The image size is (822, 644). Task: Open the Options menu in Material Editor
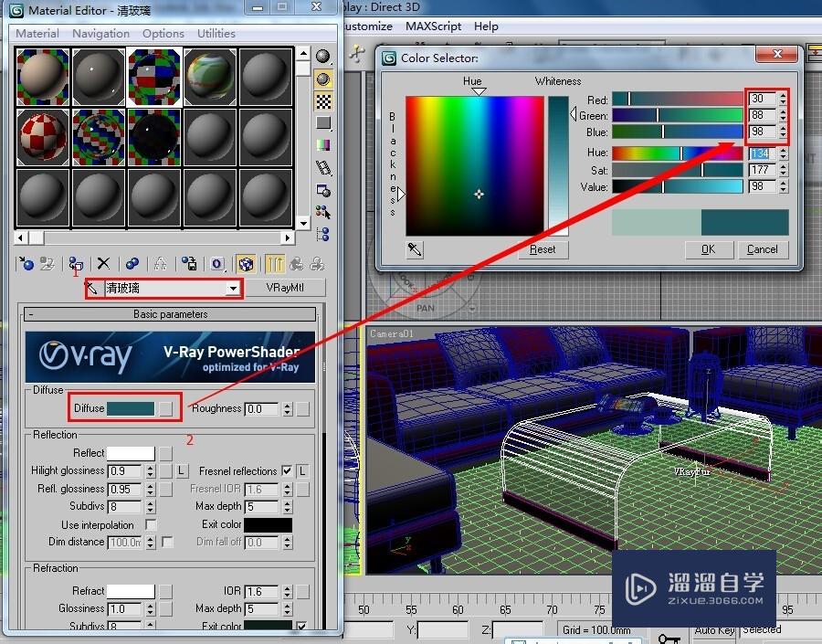163,33
